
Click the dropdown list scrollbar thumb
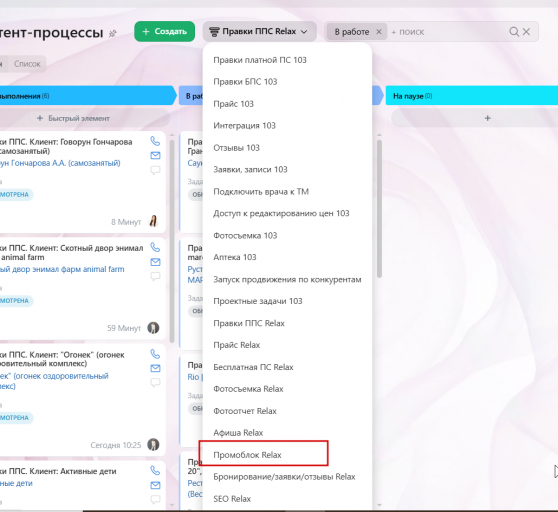[379, 209]
